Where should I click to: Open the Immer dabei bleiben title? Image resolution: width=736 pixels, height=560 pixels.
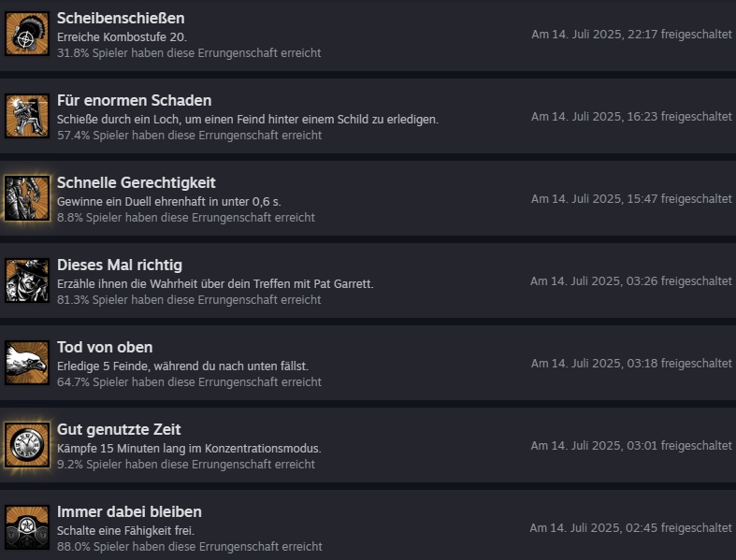129,511
